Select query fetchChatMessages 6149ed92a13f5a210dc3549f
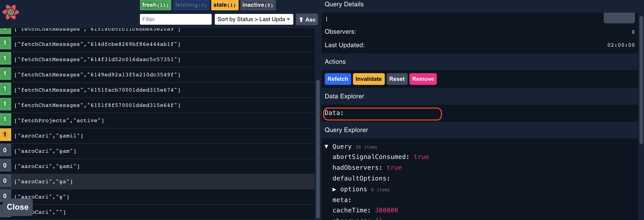This screenshot has height=220, width=644. (157, 75)
